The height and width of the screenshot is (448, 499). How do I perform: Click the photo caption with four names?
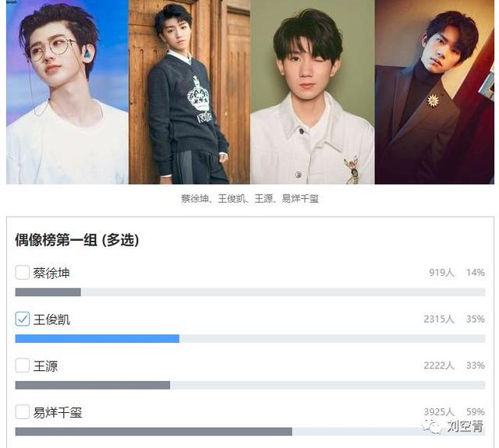249,199
